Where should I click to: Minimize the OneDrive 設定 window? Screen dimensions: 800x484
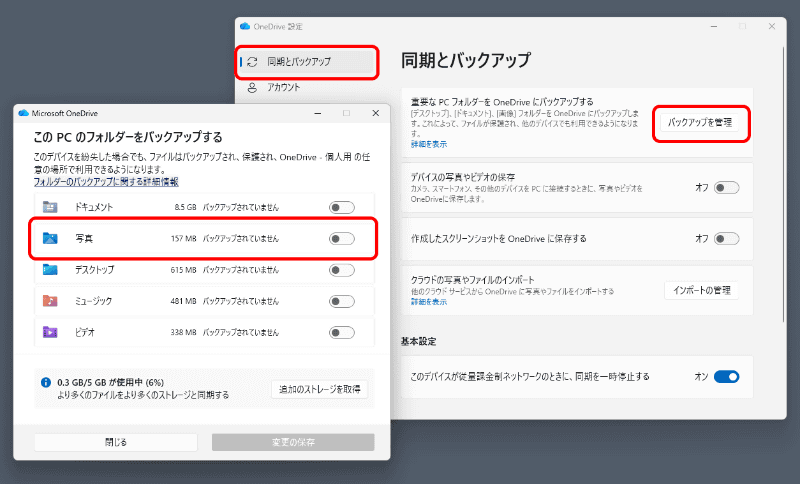coord(714,26)
